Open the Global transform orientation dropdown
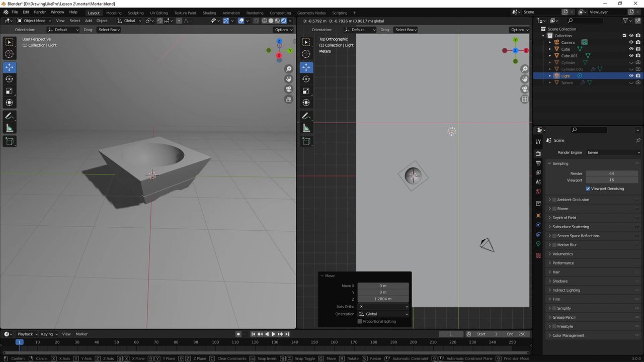 pyautogui.click(x=129, y=21)
